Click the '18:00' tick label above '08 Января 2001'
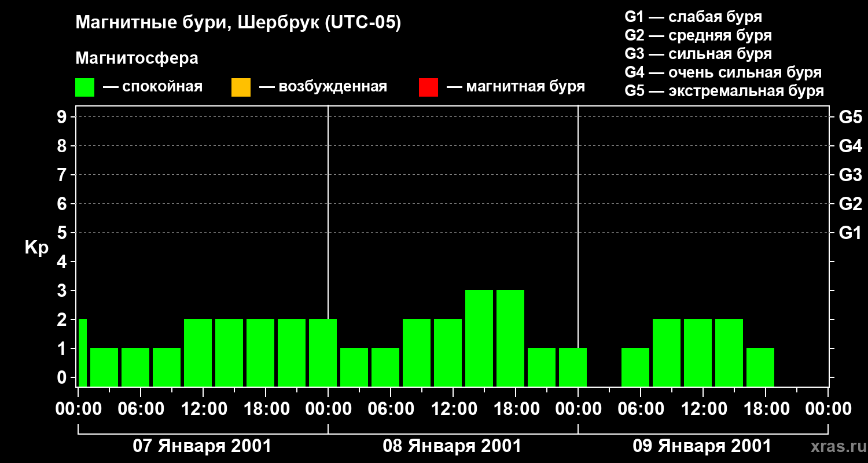Screen dimensions: 868x463 coord(516,409)
